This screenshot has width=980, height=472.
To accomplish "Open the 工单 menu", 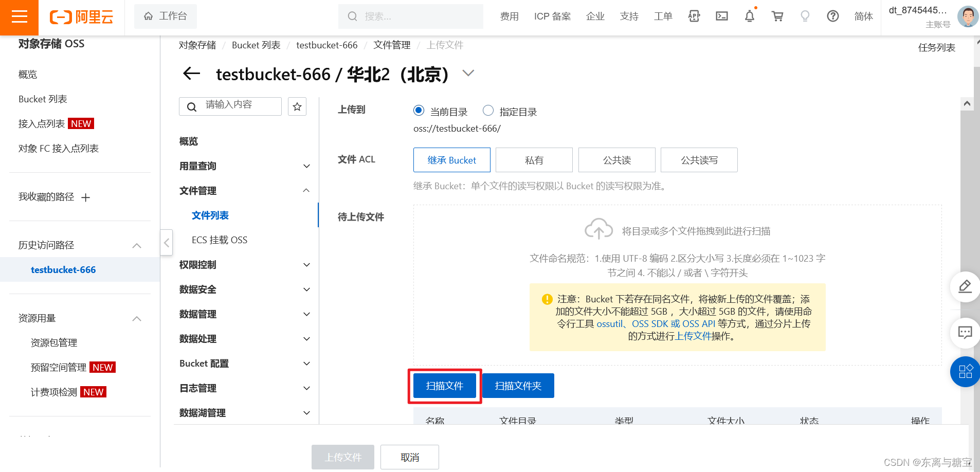I will point(663,16).
